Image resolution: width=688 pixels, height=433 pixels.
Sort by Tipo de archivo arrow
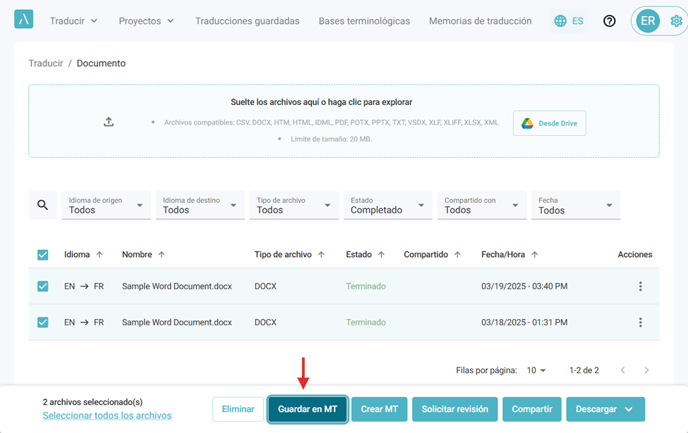pos(321,254)
